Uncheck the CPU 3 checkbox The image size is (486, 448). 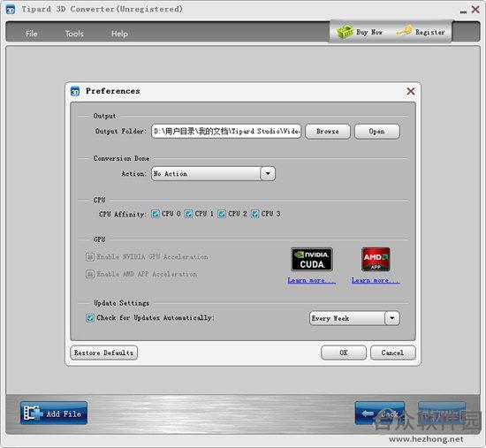click(254, 214)
